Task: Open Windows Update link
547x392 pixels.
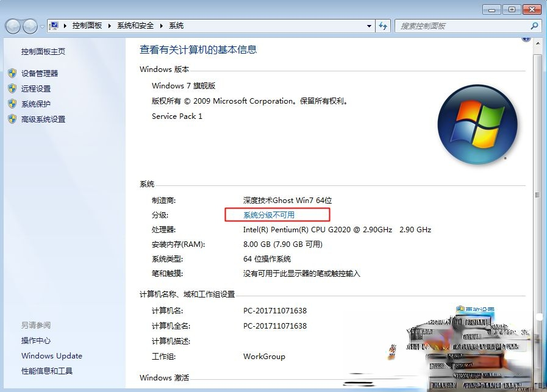Action: [x=52, y=356]
